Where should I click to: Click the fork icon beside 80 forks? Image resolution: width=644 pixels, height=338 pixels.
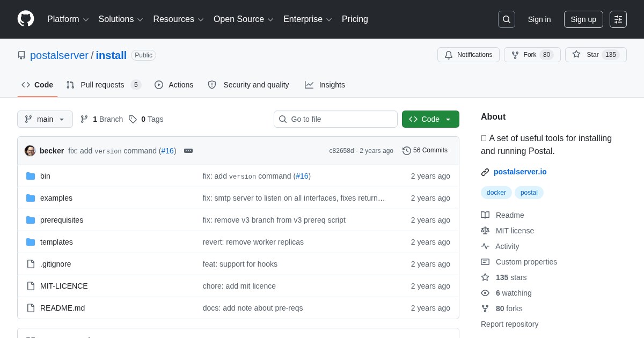pyautogui.click(x=485, y=308)
